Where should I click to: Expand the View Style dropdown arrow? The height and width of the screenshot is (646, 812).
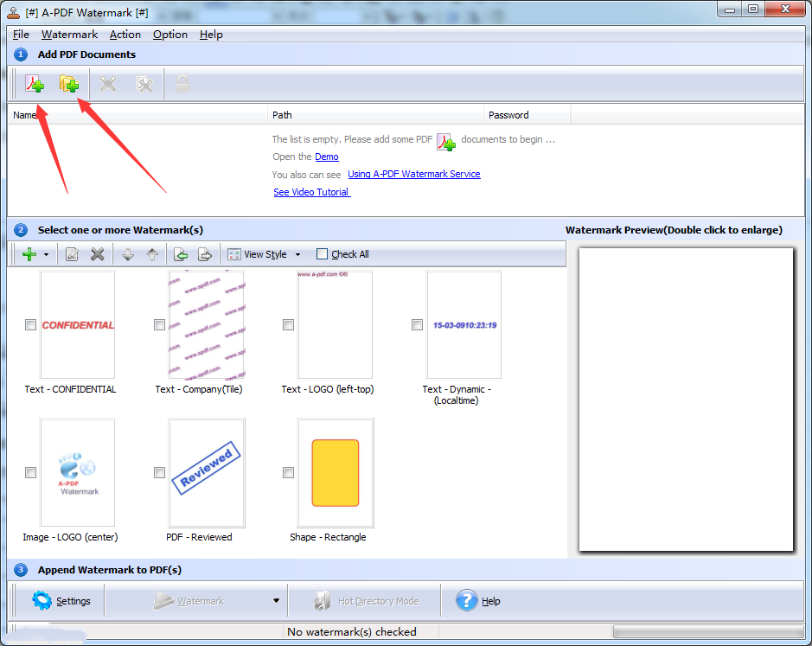click(x=297, y=254)
